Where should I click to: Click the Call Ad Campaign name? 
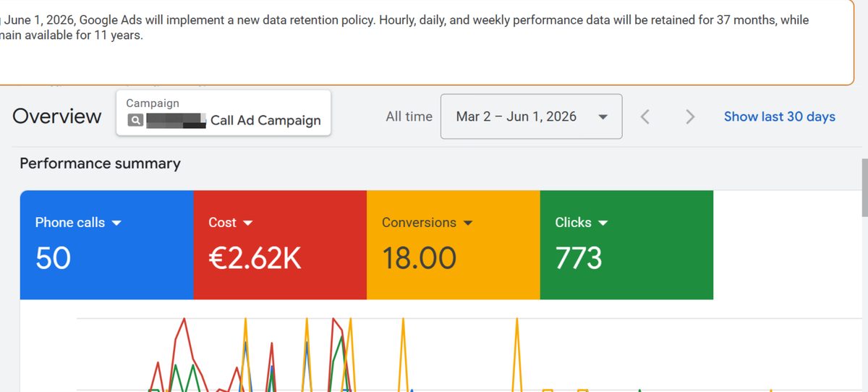(265, 121)
